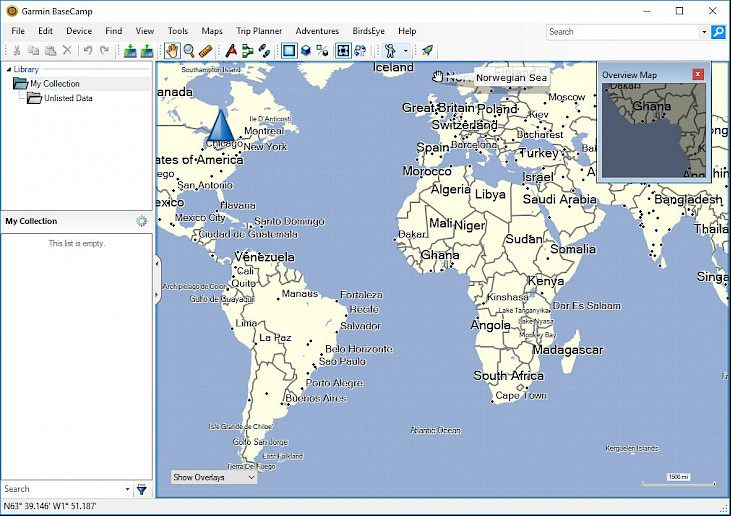
Task: Open the top search box dropdown arrow
Action: point(704,32)
